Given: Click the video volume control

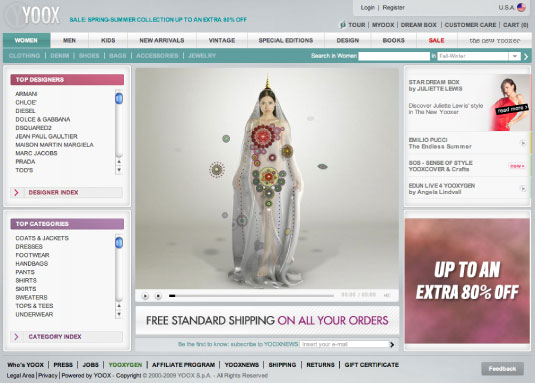Looking at the screenshot, I should pos(387,295).
